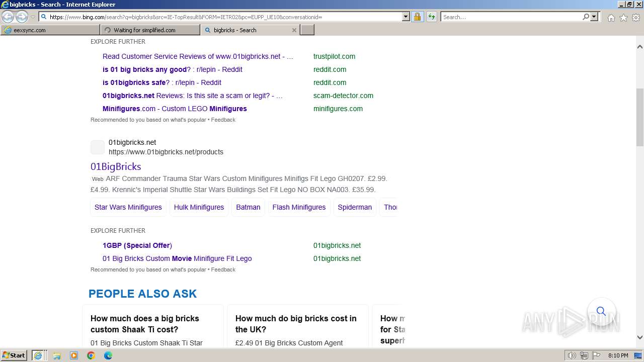Click the Refresh page icon
The width and height of the screenshot is (644, 362).
432,17
